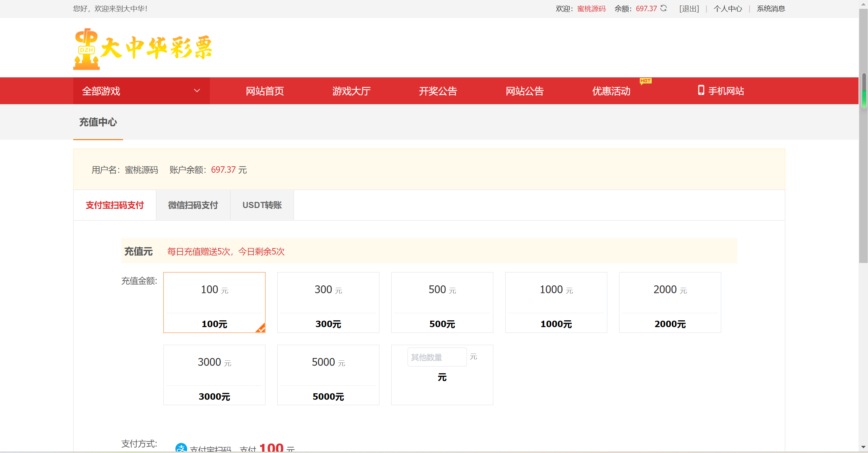Click the balance refresh icon
The height and width of the screenshot is (453, 868).
(664, 8)
